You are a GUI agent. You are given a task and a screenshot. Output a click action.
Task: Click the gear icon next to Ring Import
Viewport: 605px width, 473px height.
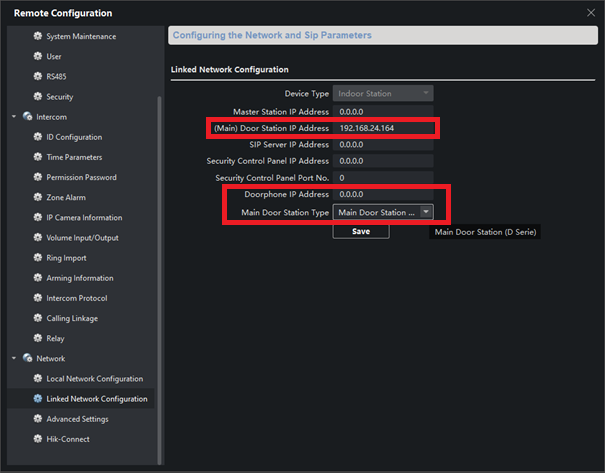tap(38, 258)
